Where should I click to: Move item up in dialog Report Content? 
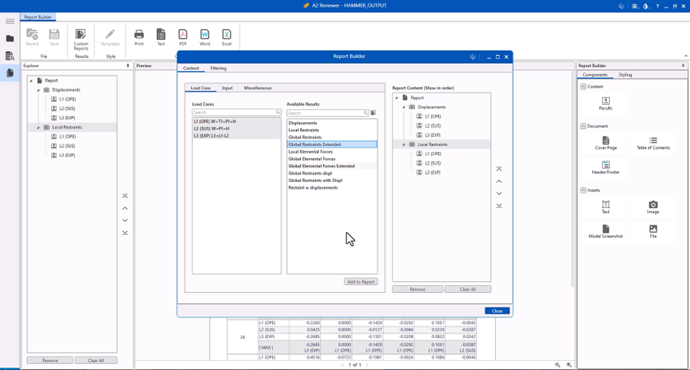pos(499,181)
